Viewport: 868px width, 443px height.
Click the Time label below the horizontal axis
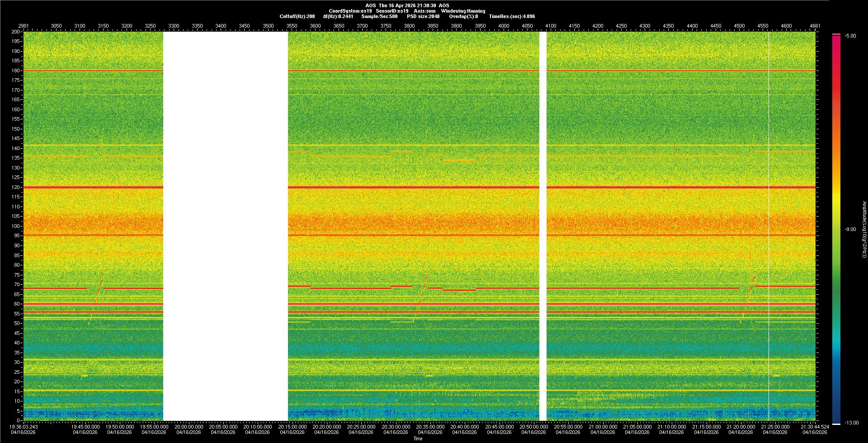pyautogui.click(x=418, y=438)
